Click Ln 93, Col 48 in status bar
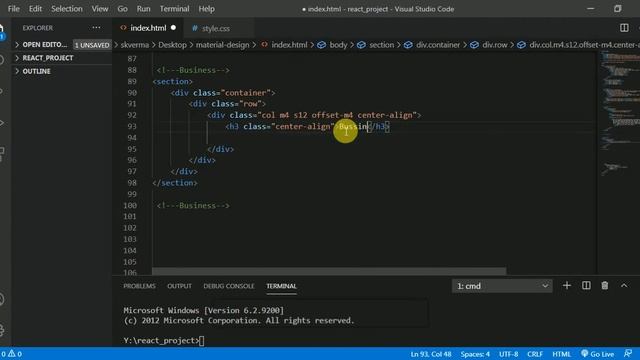Image resolution: width=640 pixels, height=360 pixels. click(x=431, y=354)
